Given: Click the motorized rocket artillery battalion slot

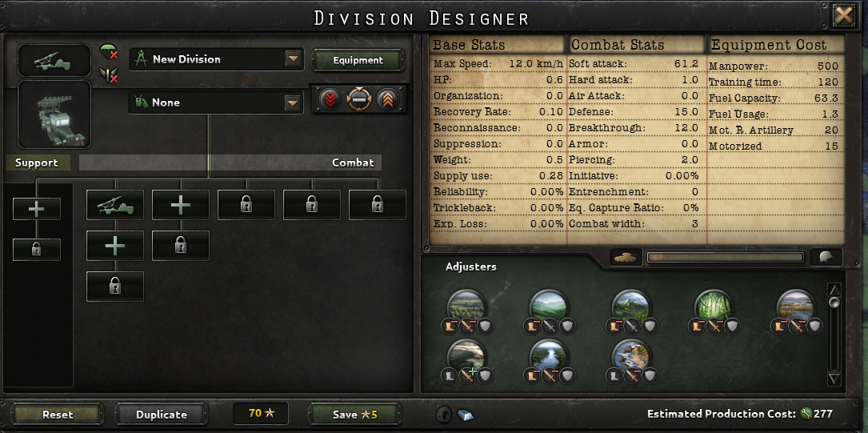Looking at the screenshot, I should coord(115,206).
